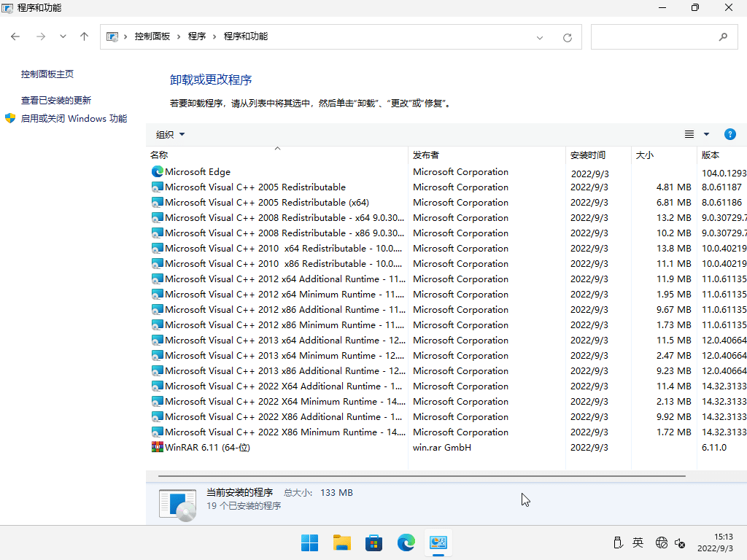Open Microsoft Store from taskbar
Viewport: 747px width, 560px height.
click(374, 542)
